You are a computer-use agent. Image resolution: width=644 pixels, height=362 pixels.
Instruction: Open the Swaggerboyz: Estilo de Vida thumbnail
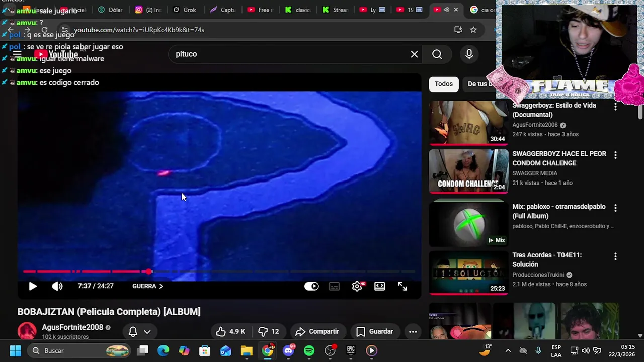[x=468, y=123]
